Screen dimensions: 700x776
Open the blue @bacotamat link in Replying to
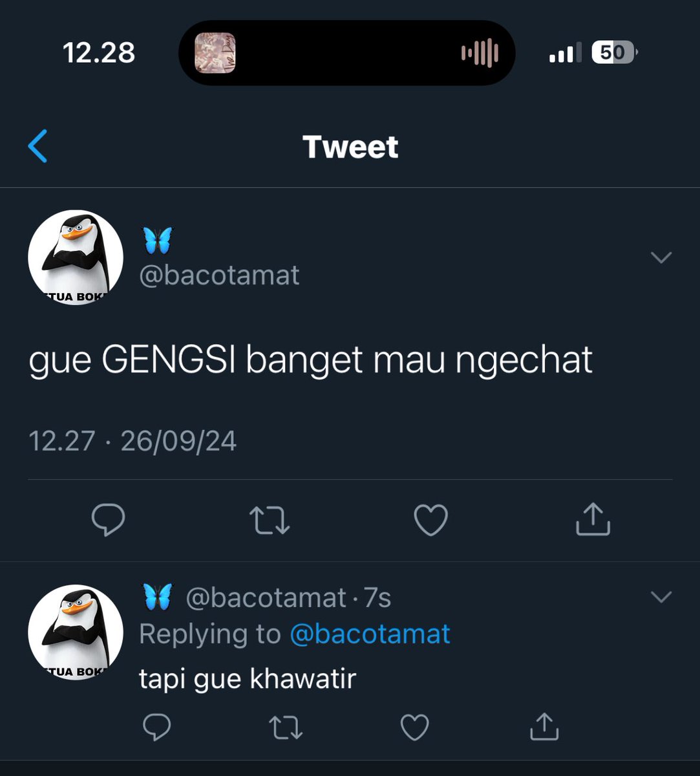[370, 634]
